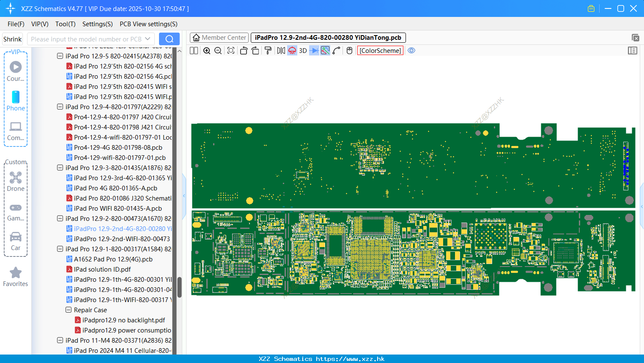Viewport: 644px width, 363px height.
Task: Zoom out of the PCB view
Action: pos(218,50)
